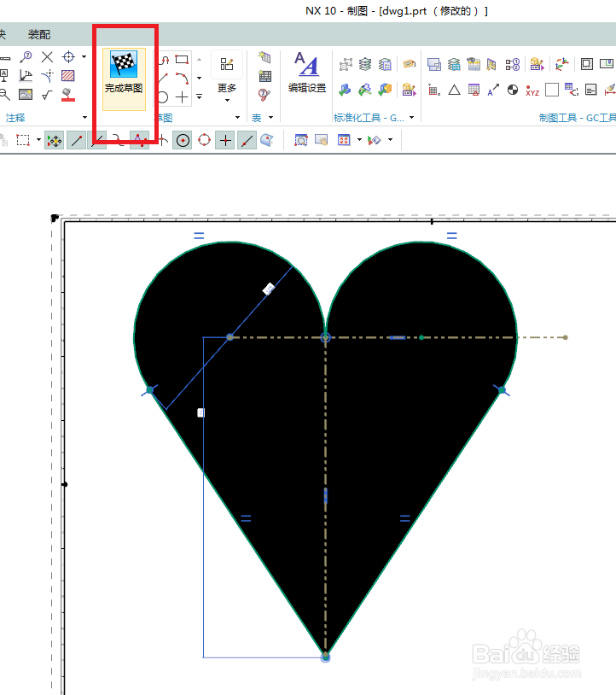Click the pan hand view icon
616x695 pixels.
pyautogui.click(x=322, y=140)
